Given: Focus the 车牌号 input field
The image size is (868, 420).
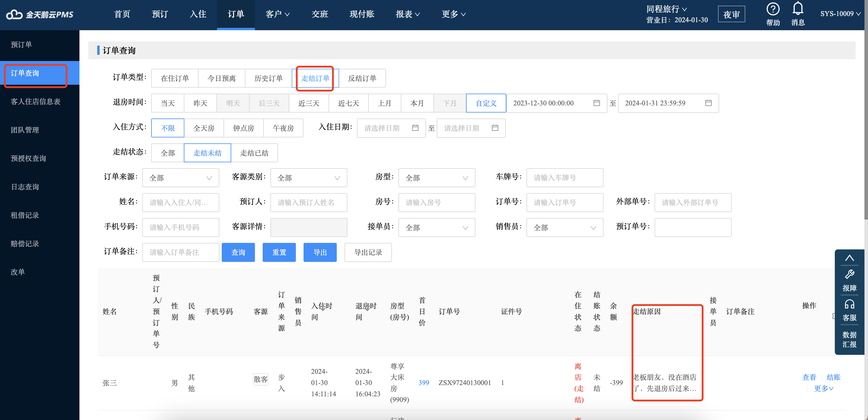Looking at the screenshot, I should coord(565,178).
